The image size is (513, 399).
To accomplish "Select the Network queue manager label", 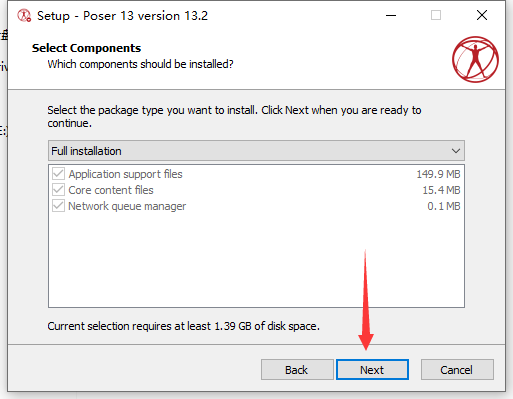I will tap(127, 206).
